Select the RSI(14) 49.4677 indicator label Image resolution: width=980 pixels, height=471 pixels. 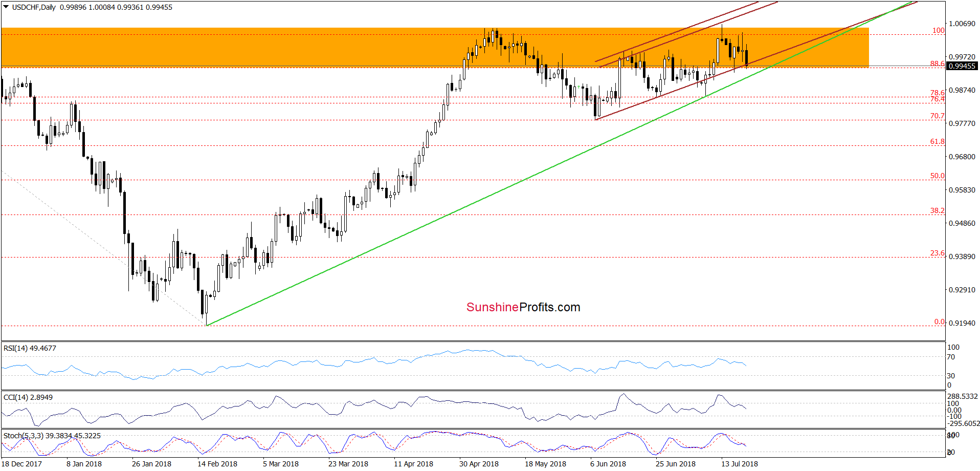click(x=30, y=348)
